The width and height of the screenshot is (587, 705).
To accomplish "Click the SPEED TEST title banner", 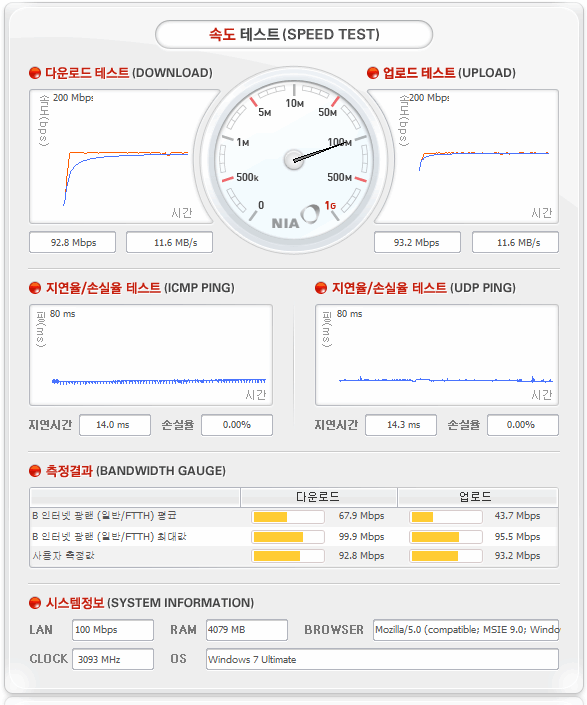I will [294, 35].
